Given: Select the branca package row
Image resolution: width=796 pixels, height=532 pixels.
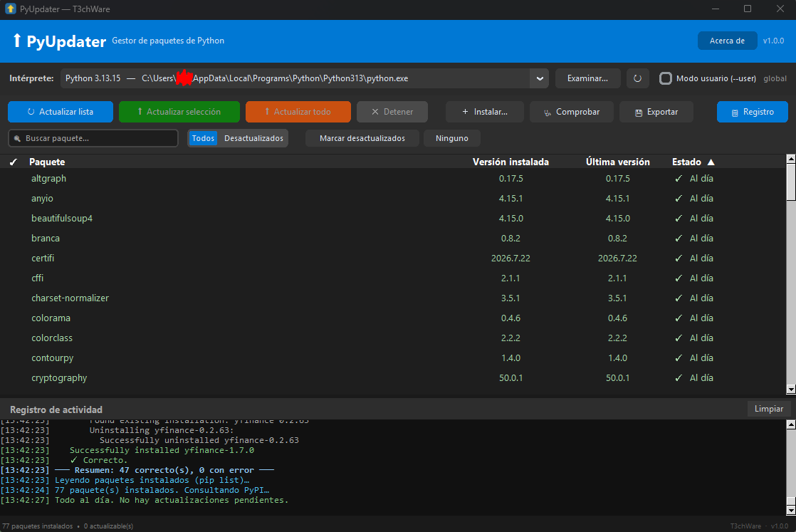Looking at the screenshot, I should (x=393, y=238).
